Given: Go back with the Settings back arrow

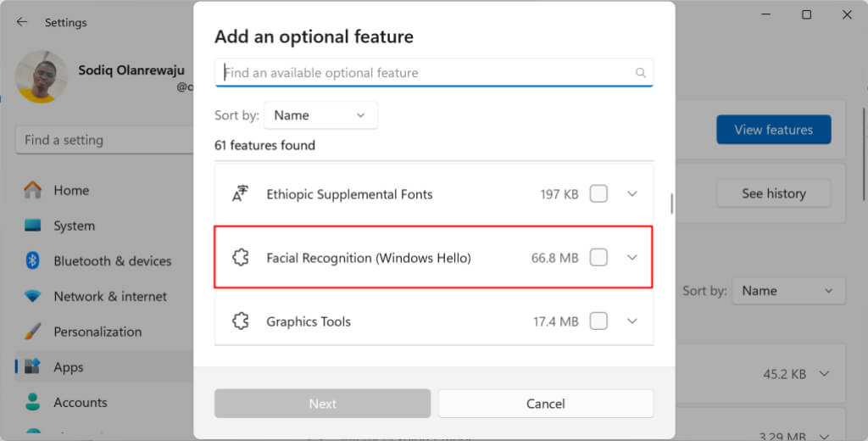Looking at the screenshot, I should point(22,22).
